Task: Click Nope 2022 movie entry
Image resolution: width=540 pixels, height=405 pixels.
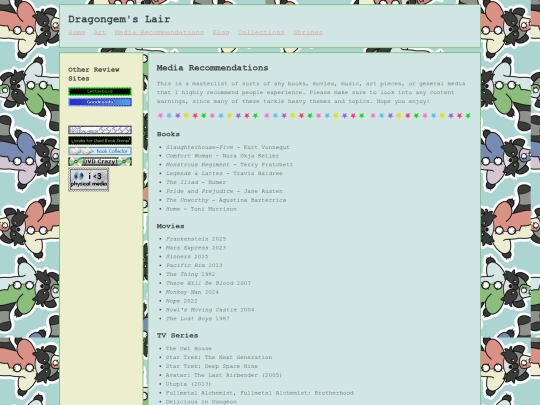Action: pyautogui.click(x=181, y=301)
